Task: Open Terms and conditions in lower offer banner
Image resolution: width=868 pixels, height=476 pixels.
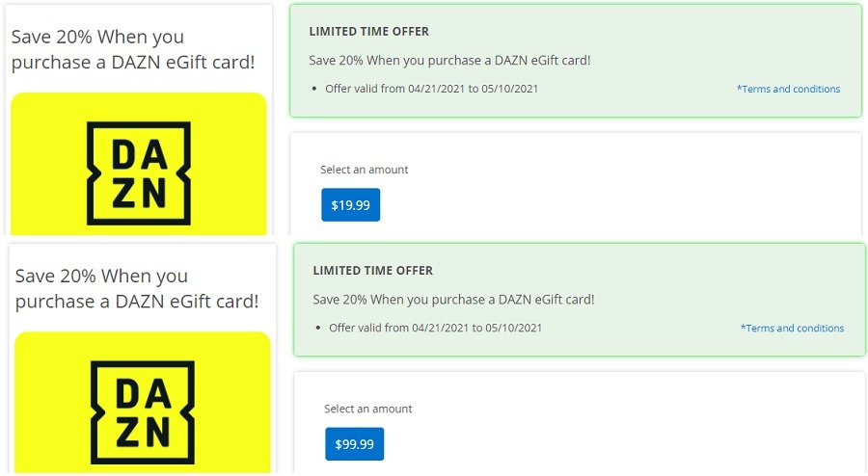Action: tap(792, 328)
